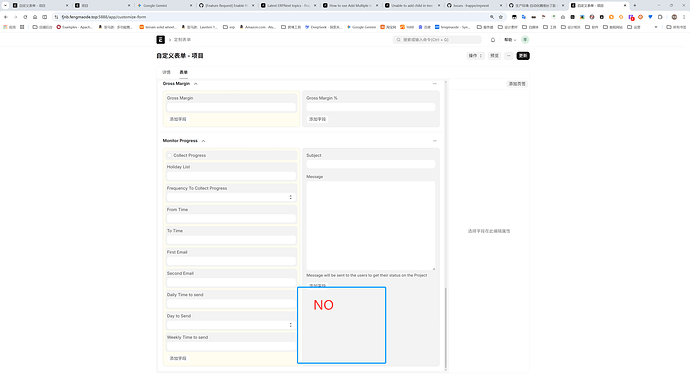This screenshot has height=375, width=690.
Task: Open the notifications bell icon
Action: 493,40
